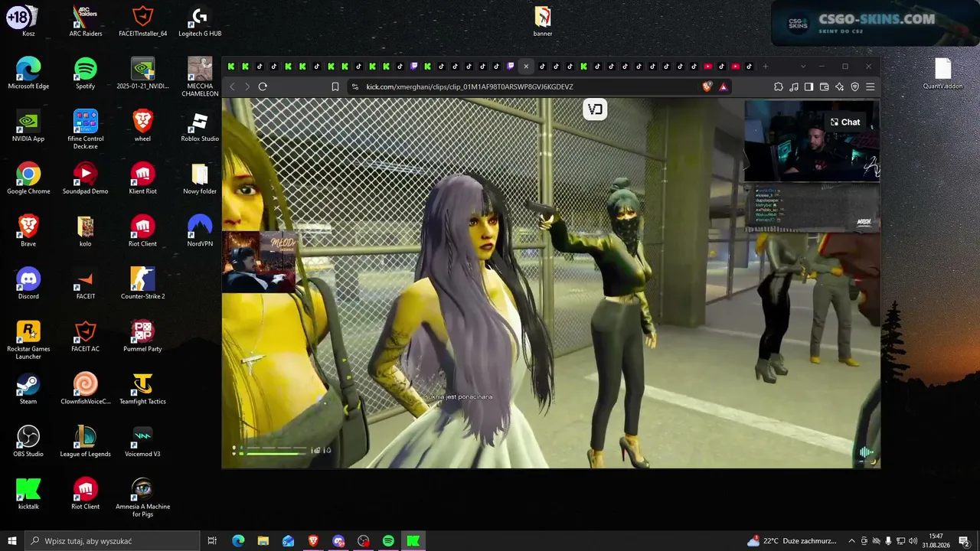Open Voicemod V3 desktop shortcut
Viewport: 980px width, 551px height.
point(142,442)
